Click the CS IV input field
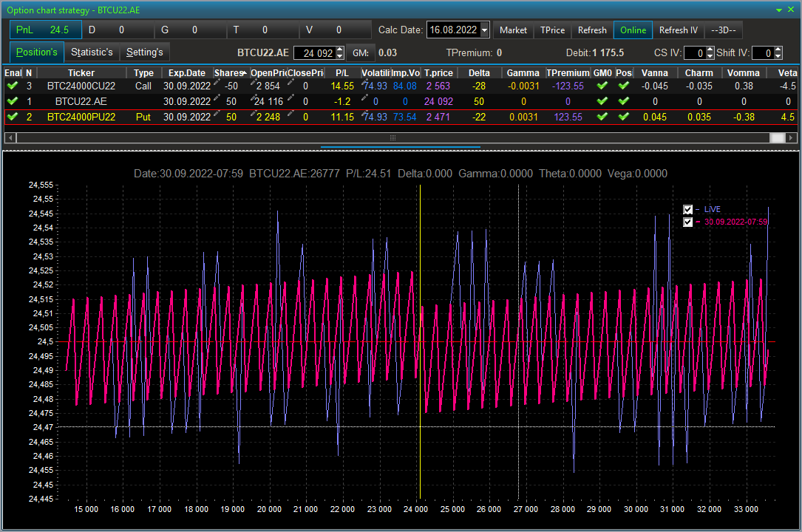 695,52
